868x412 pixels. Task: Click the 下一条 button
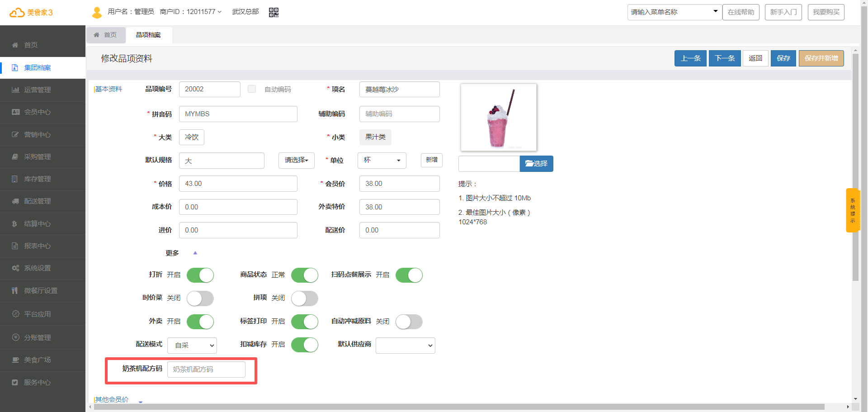click(x=724, y=58)
